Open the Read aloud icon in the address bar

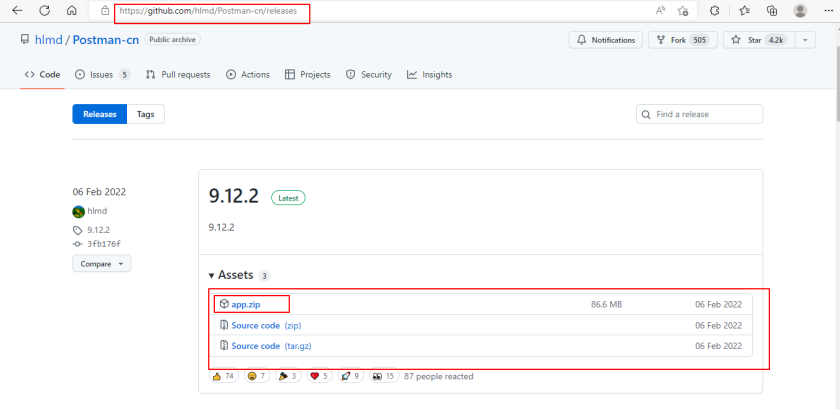click(x=660, y=10)
